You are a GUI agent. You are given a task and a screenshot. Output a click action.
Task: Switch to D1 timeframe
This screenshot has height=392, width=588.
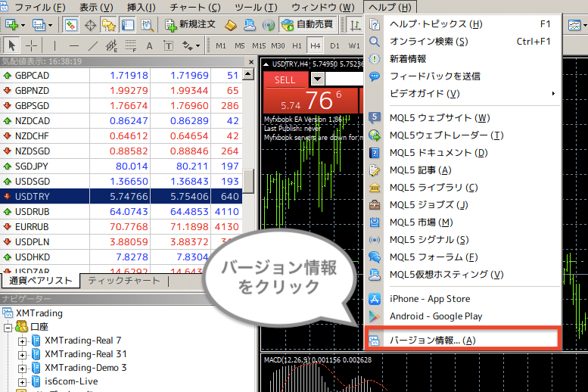pos(334,45)
